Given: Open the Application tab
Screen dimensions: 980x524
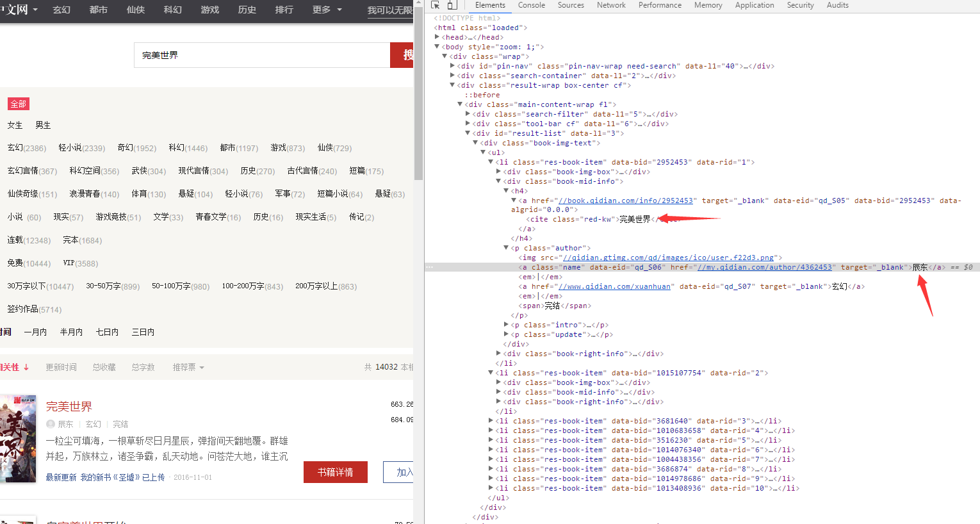Looking at the screenshot, I should [755, 5].
